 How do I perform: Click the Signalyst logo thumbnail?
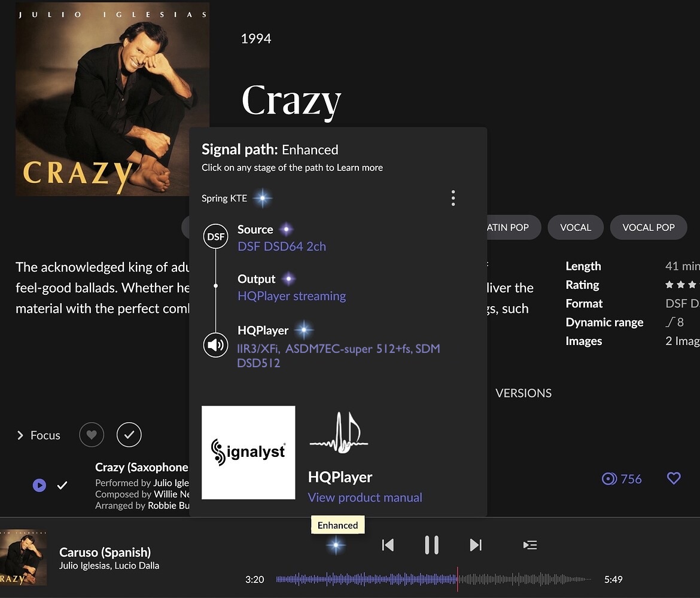click(248, 453)
